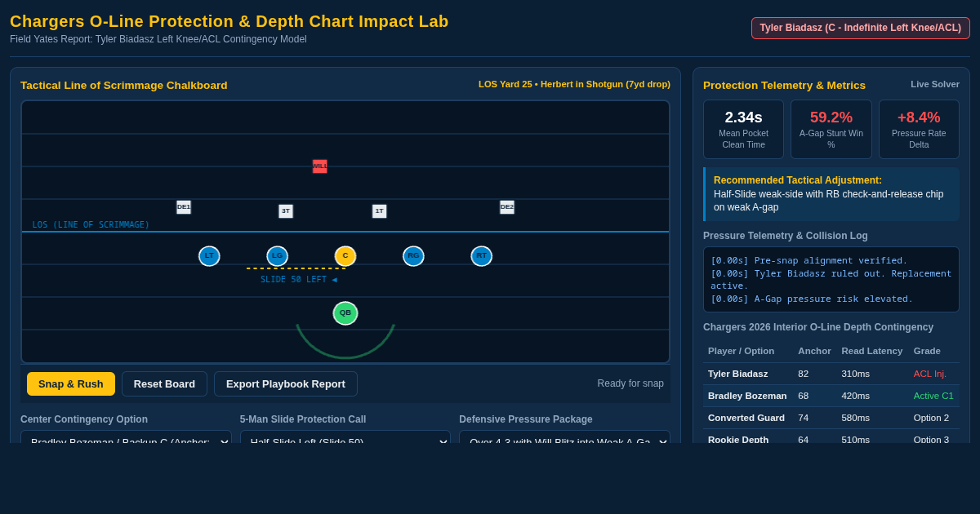This screenshot has width=980, height=514.
Task: Click the red WILL linebacker marker
Action: 319,166
